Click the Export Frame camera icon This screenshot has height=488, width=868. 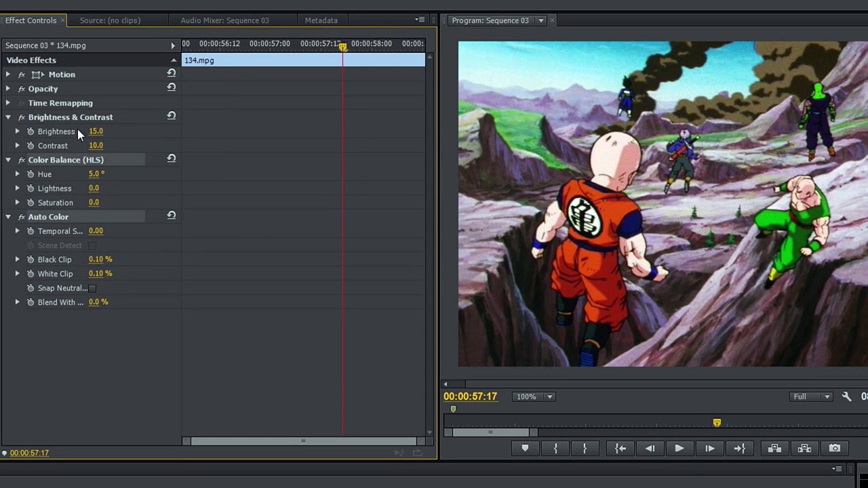[835, 449]
